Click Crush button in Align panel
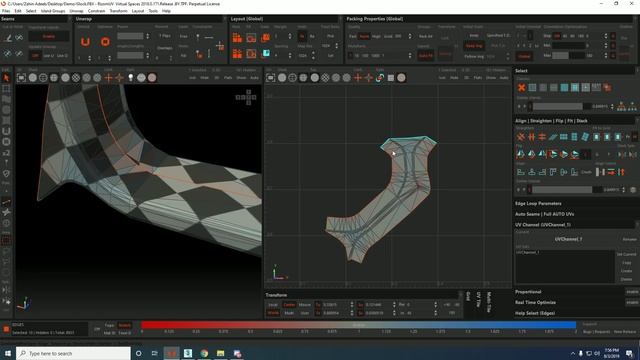This screenshot has height=360, width=640. coord(586,172)
